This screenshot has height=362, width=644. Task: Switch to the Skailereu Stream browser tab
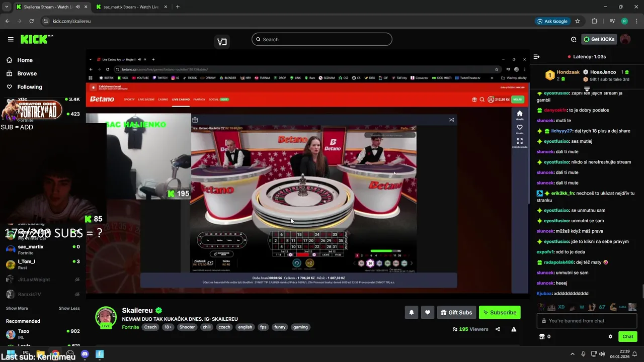click(x=48, y=7)
